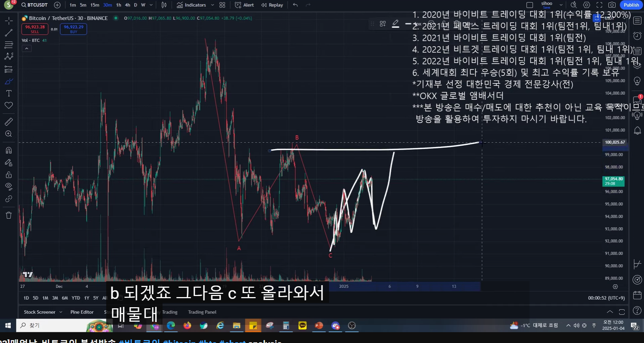This screenshot has width=644, height=343.
Task: Open the chart type candles selector
Action: (x=164, y=5)
